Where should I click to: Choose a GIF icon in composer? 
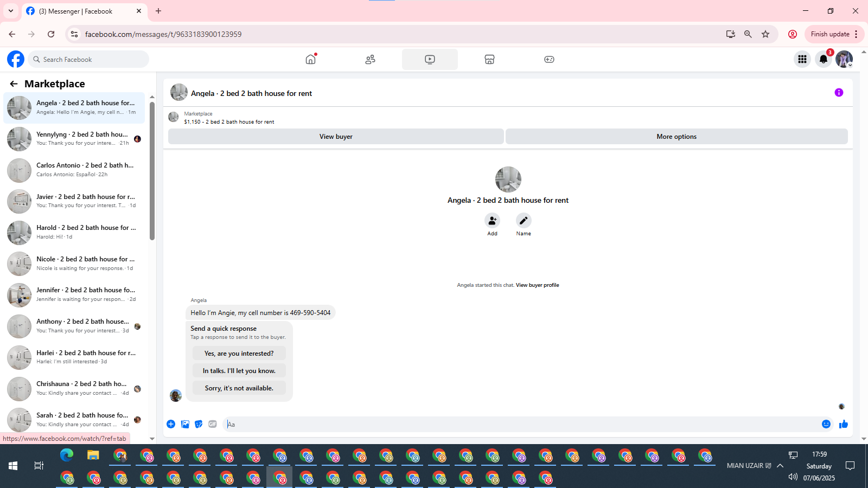pyautogui.click(x=213, y=424)
